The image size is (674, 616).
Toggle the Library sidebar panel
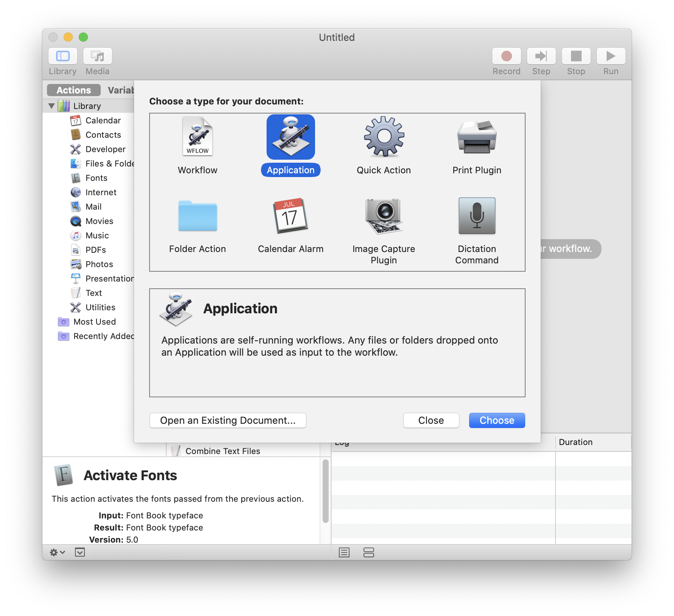[63, 56]
